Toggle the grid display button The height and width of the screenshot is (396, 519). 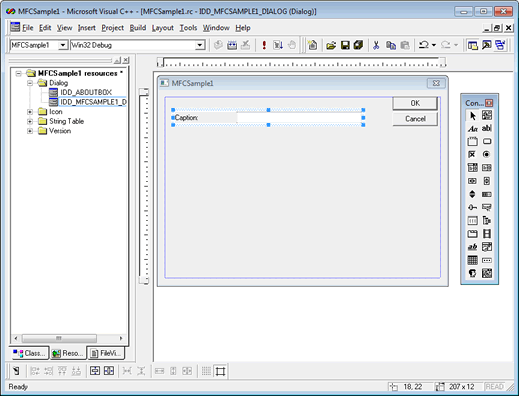coord(206,371)
